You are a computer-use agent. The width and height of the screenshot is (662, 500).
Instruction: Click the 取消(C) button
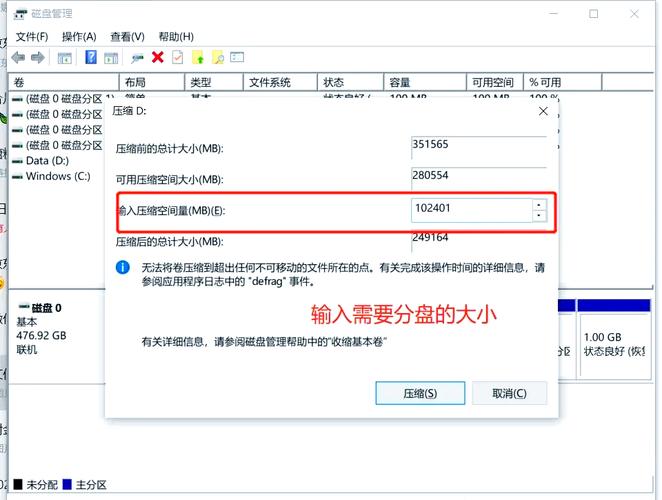pos(509,393)
